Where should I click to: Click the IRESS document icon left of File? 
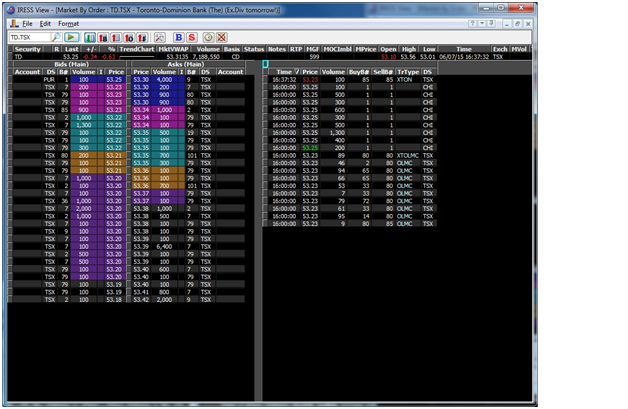(x=14, y=24)
